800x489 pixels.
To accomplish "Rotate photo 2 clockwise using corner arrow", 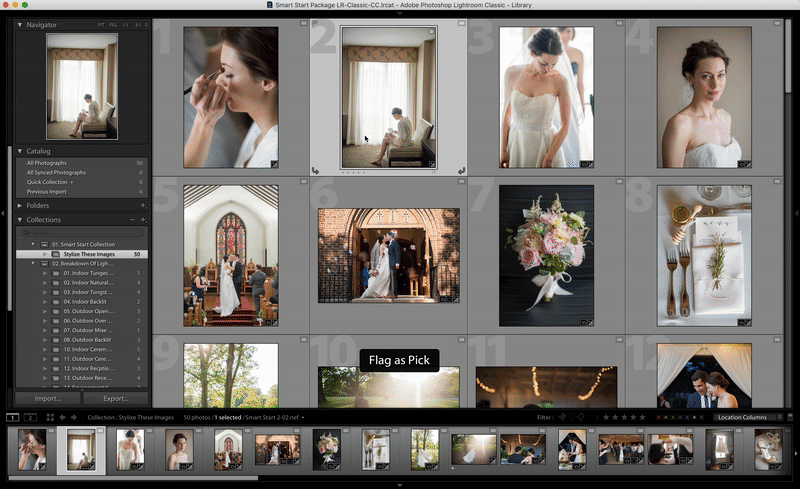I will (x=461, y=171).
